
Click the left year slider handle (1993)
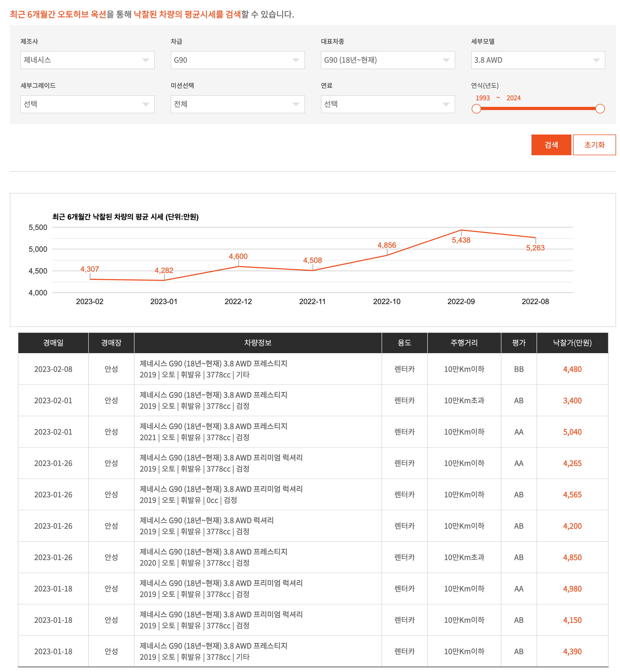[476, 109]
